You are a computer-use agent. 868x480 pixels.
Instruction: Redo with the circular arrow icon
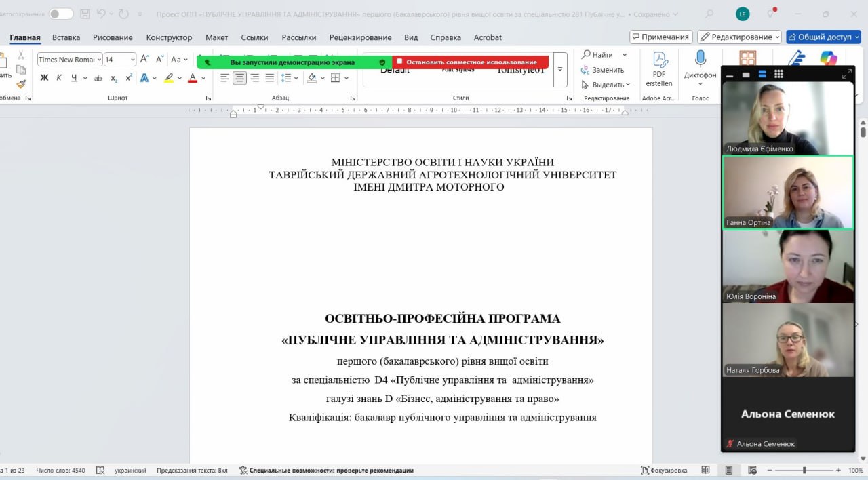tap(123, 14)
